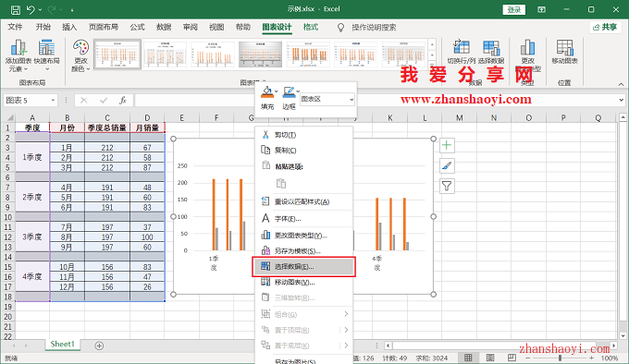Expand the Border dropdown arrow
The height and width of the screenshot is (364, 629).
298,91
